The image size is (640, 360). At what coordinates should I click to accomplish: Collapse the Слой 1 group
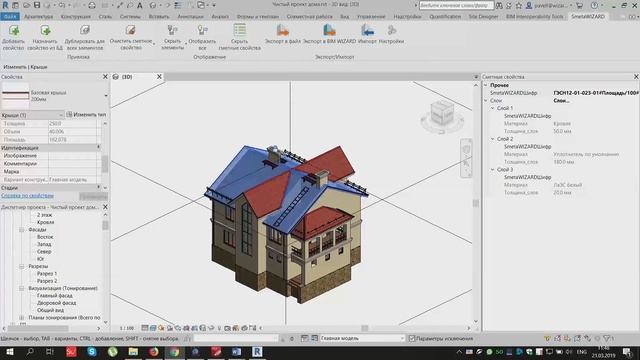[x=492, y=108]
